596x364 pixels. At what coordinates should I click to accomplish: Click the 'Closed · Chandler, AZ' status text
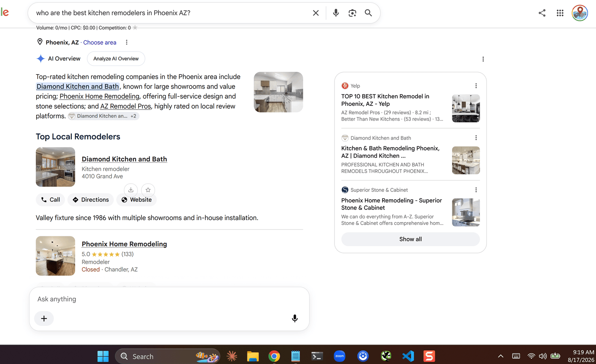(110, 269)
